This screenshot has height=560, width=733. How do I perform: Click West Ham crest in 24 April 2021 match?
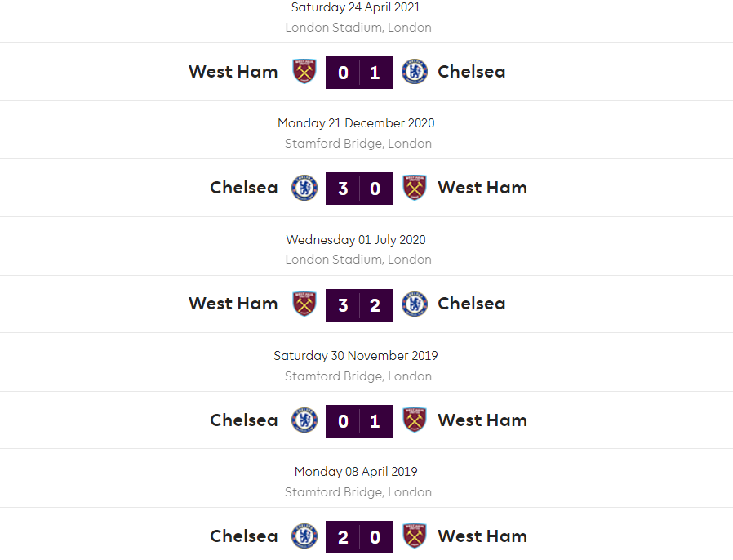304,72
